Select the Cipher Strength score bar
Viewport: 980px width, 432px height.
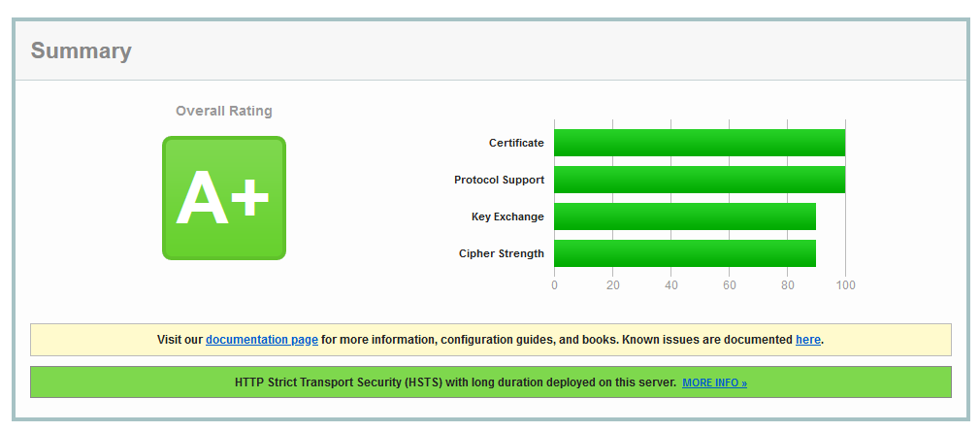(685, 253)
